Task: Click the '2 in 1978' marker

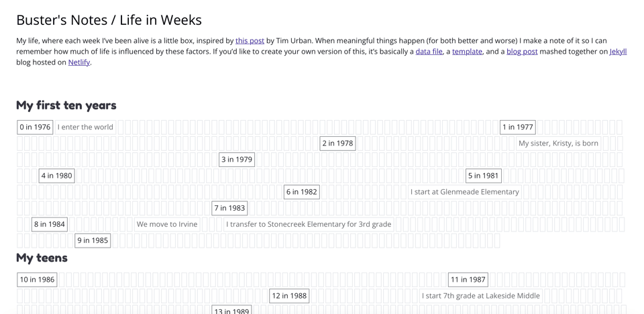Action: point(337,143)
